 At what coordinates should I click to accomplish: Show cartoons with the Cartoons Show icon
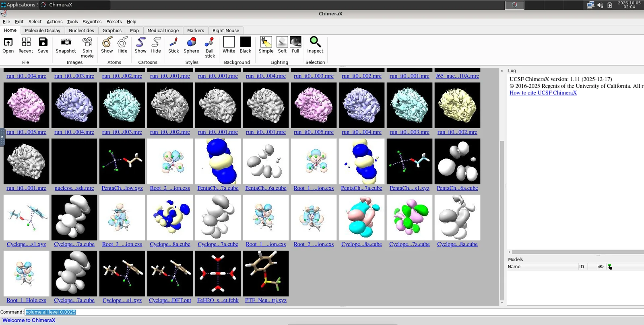point(140,45)
